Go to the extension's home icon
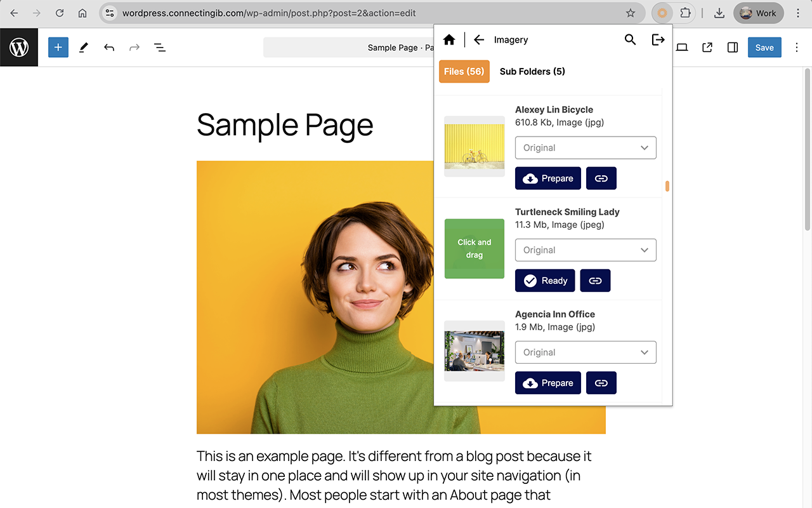The height and width of the screenshot is (508, 812). (x=449, y=40)
